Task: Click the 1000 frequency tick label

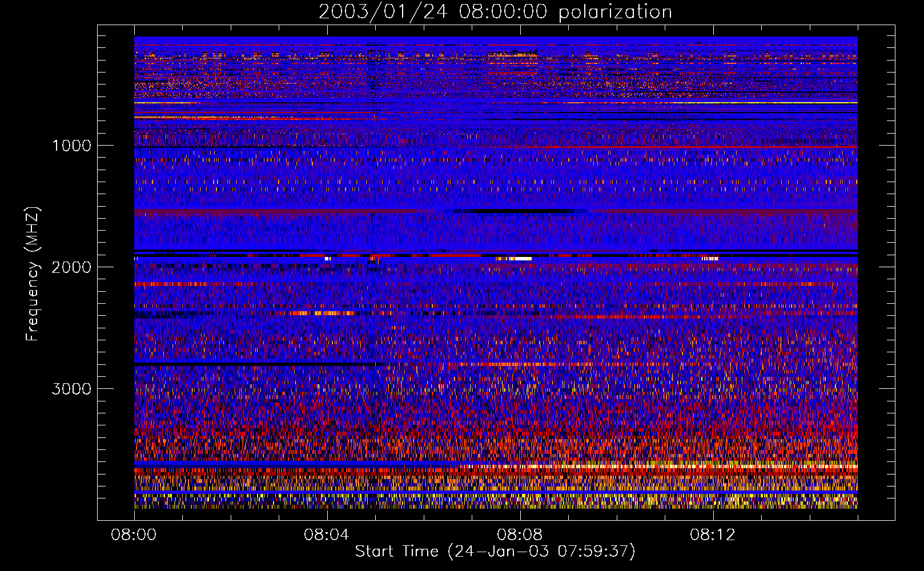Action: pyautogui.click(x=71, y=146)
